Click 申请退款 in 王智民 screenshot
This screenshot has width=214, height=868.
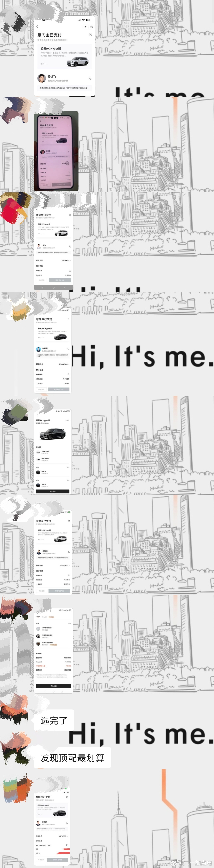tap(42, 591)
